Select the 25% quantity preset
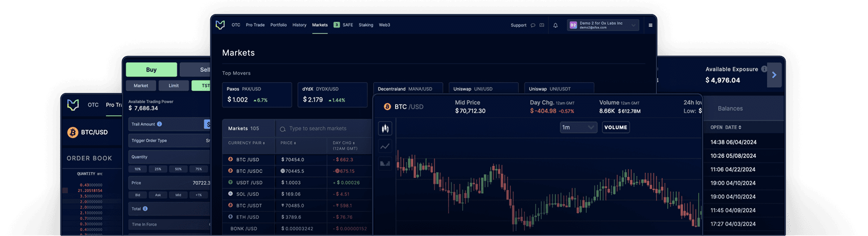This screenshot has height=236, width=868. pos(158,169)
